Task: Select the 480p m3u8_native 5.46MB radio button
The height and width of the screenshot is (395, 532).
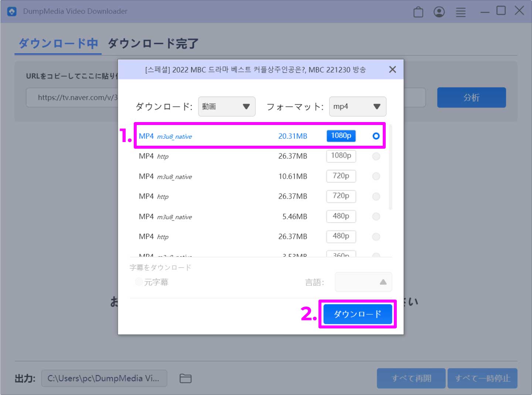Action: point(376,216)
